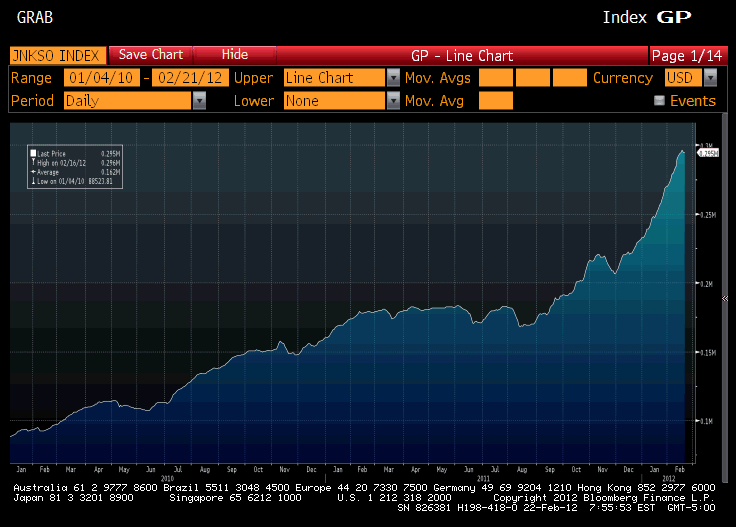The height and width of the screenshot is (527, 736).
Task: Click the Average legend marker icon
Action: 33,171
